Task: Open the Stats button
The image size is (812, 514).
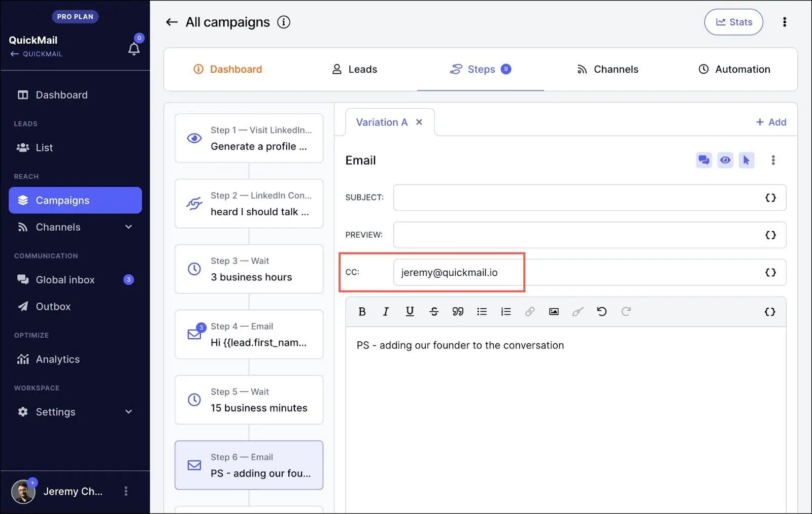Action: click(733, 22)
